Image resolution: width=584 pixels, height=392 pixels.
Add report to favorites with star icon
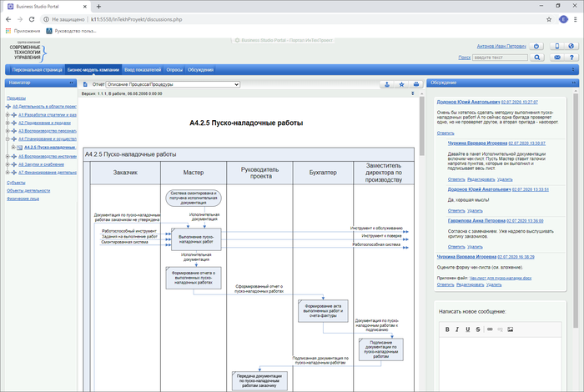[401, 84]
